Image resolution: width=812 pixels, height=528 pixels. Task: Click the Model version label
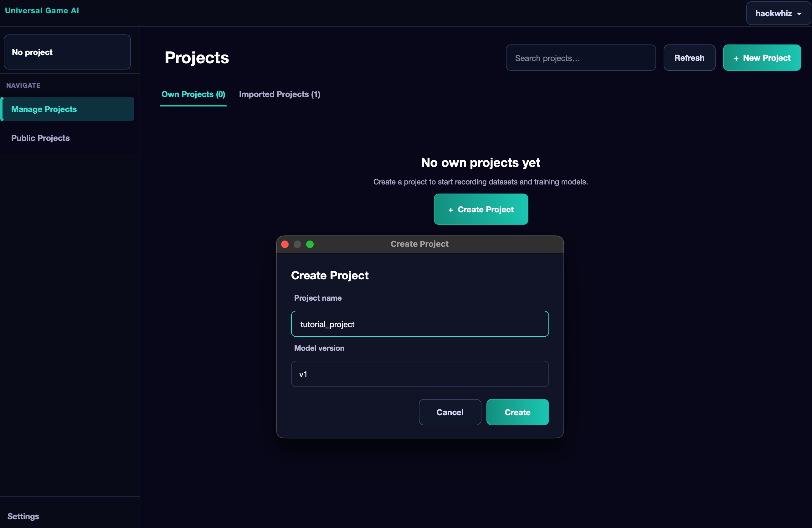[x=319, y=348]
